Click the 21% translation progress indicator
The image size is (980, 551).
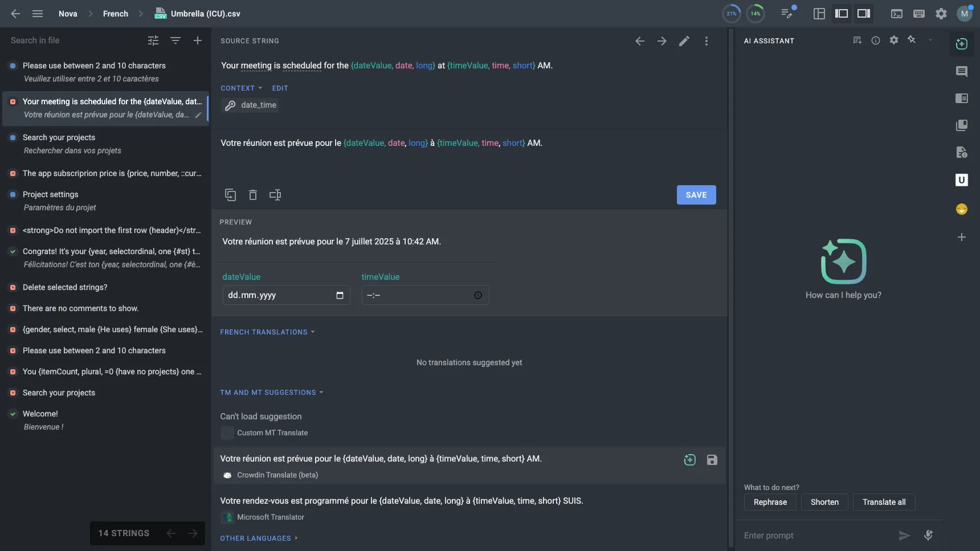pyautogui.click(x=731, y=13)
